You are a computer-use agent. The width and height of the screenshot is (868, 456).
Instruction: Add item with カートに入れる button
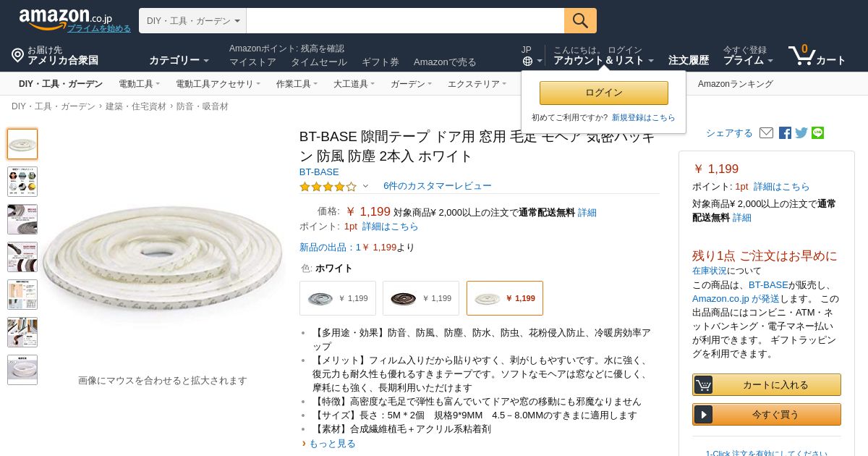click(x=767, y=384)
